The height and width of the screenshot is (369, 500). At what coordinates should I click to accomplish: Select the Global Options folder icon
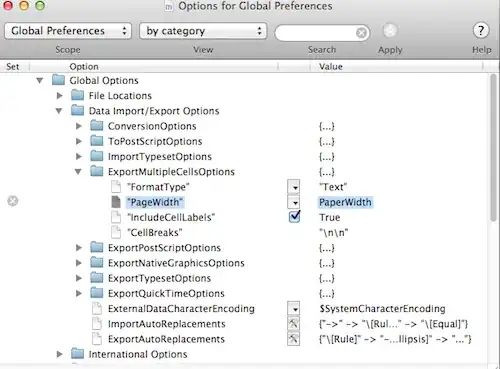click(58, 80)
